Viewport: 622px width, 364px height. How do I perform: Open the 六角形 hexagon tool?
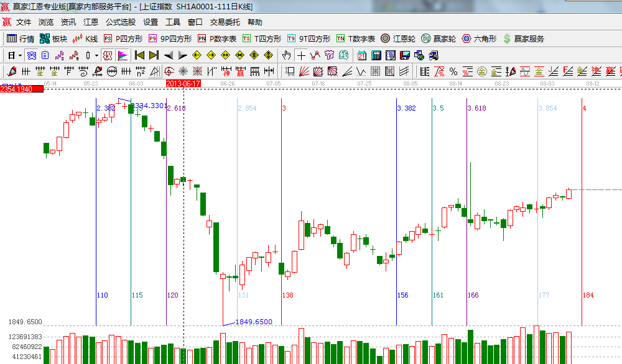[x=478, y=39]
